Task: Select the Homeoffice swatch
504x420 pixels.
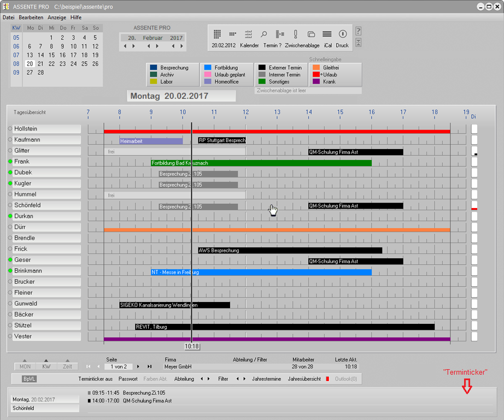Action: click(208, 81)
